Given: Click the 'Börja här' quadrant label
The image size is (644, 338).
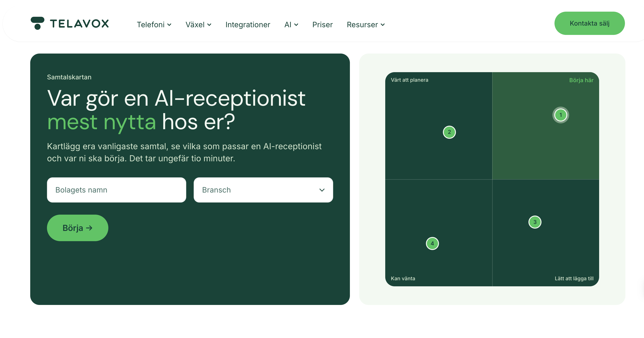Looking at the screenshot, I should (581, 80).
